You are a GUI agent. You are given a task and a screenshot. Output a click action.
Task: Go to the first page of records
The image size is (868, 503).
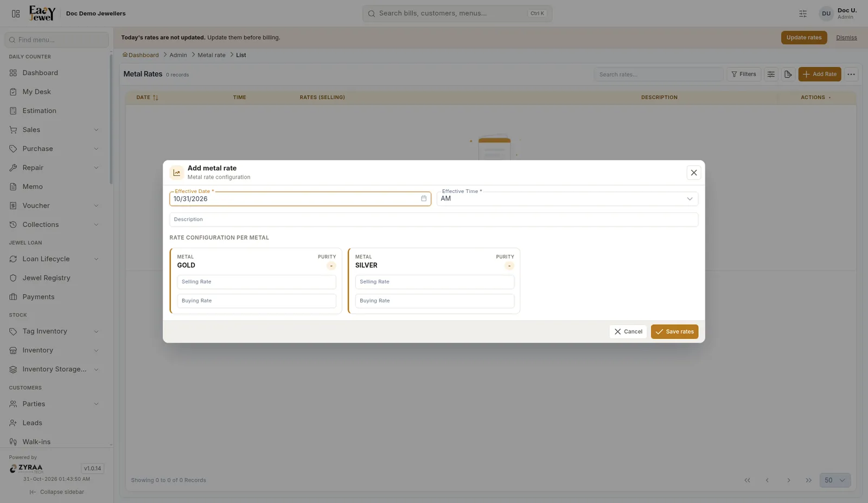pos(748,480)
